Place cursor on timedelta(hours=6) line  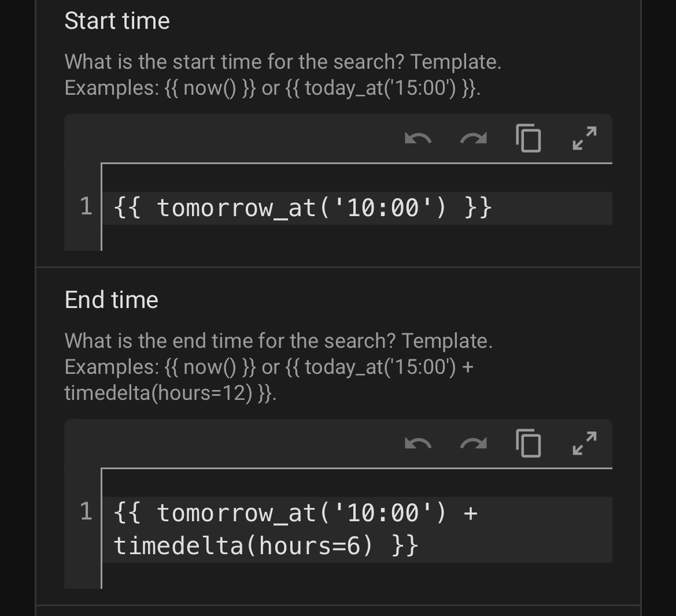(265, 546)
